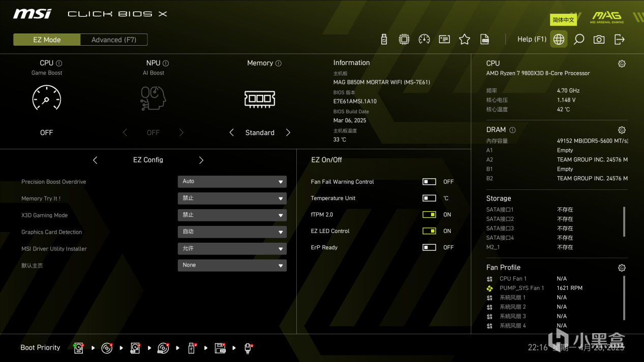Switch to the EZ Mode tab
This screenshot has width=644, height=362.
[47, 40]
